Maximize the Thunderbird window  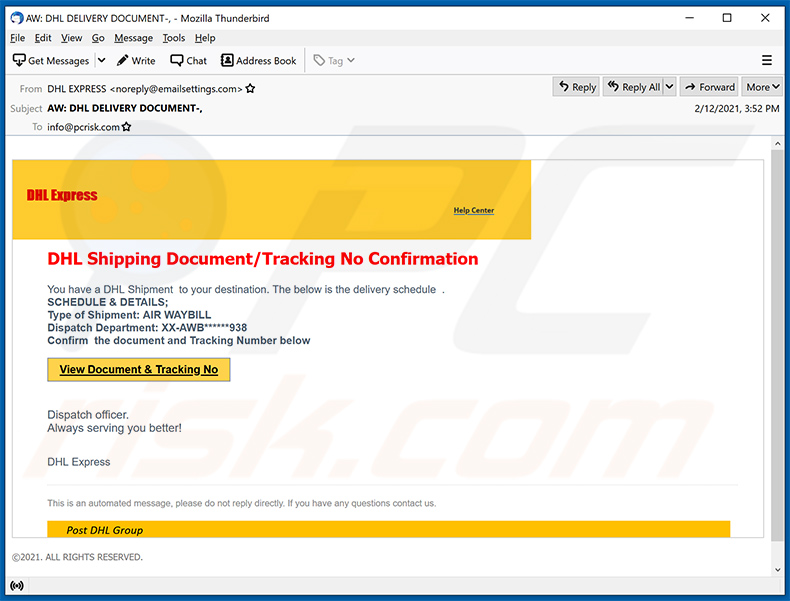tap(727, 18)
